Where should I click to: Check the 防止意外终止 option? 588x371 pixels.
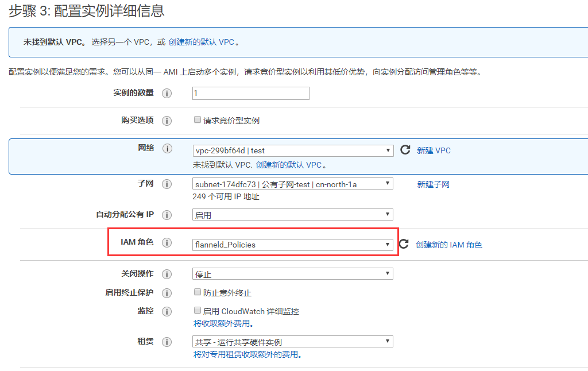coord(198,292)
